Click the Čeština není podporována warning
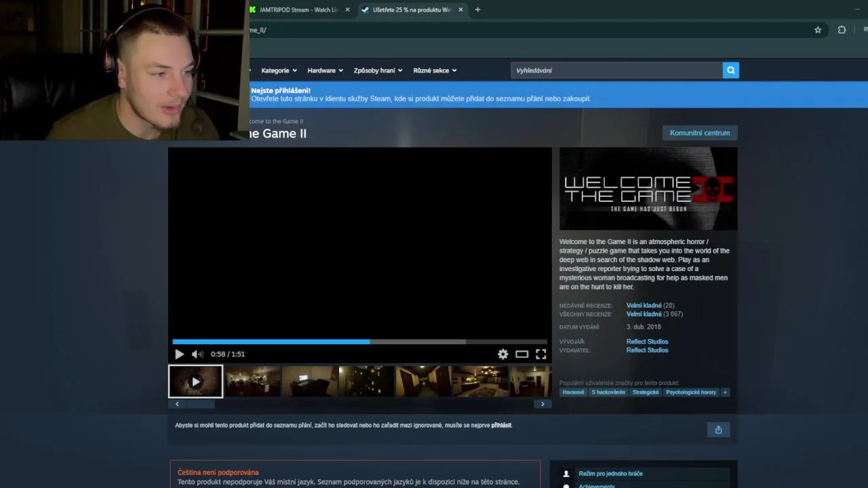The height and width of the screenshot is (488, 868). (218, 472)
